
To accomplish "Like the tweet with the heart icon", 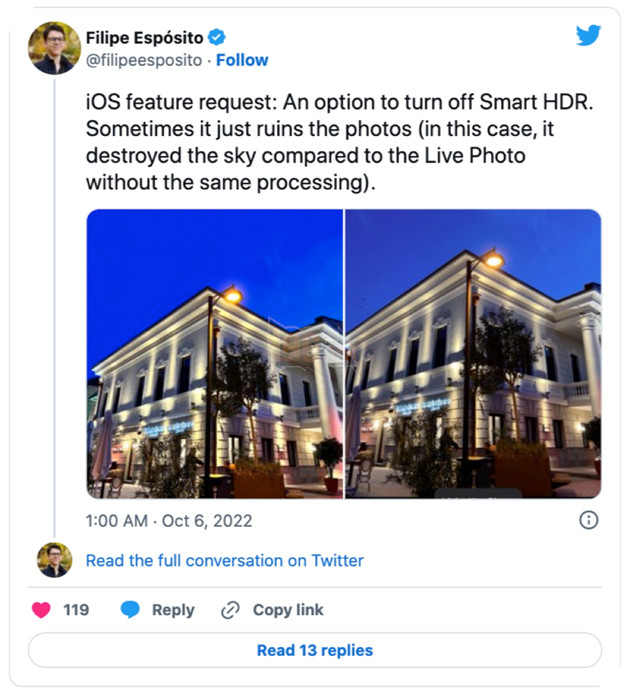I will (41, 609).
